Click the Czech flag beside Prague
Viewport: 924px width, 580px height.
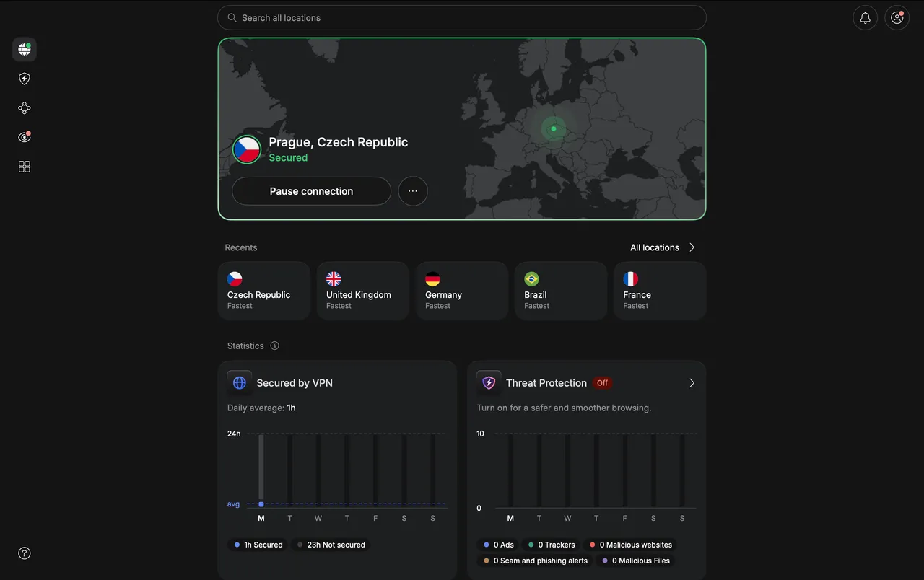pyautogui.click(x=247, y=149)
